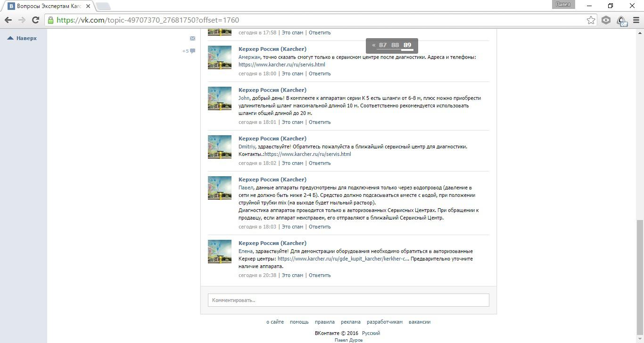Open Керхер Россия author name at 18:00 post
Viewport: 644px width, 343px height.
272,49
